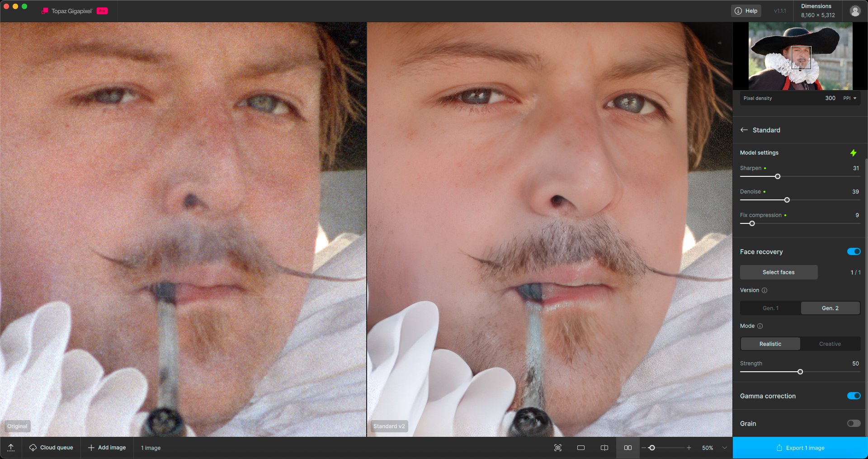Switch to single image view

tap(581, 448)
